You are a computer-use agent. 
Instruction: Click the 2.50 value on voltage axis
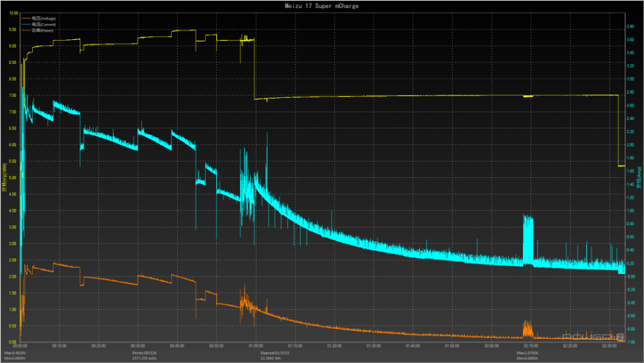(12, 260)
